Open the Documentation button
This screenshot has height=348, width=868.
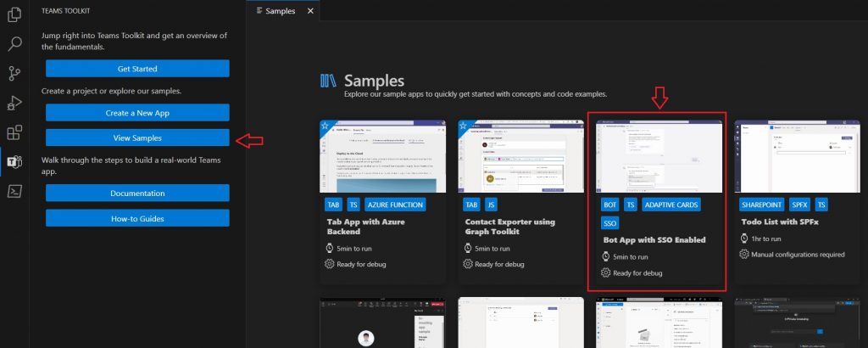point(137,194)
